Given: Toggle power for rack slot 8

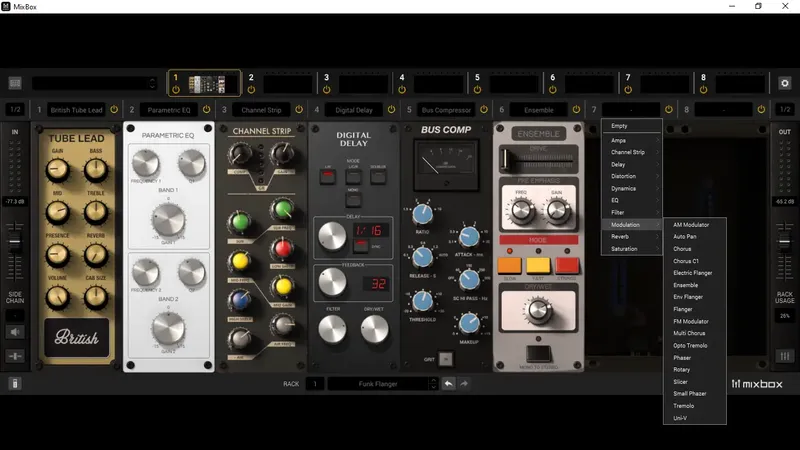Looking at the screenshot, I should point(704,89).
